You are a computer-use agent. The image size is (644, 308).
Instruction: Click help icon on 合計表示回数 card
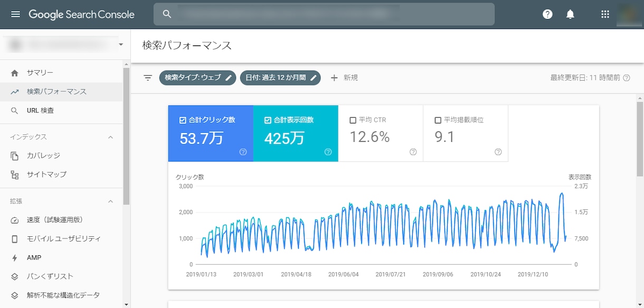[328, 152]
